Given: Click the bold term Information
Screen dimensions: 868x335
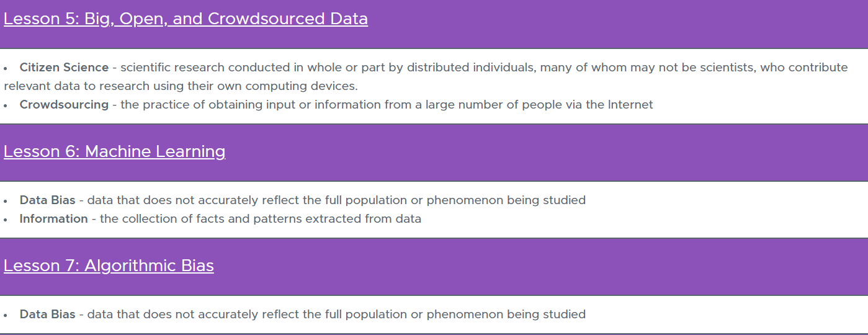Looking at the screenshot, I should tap(53, 218).
